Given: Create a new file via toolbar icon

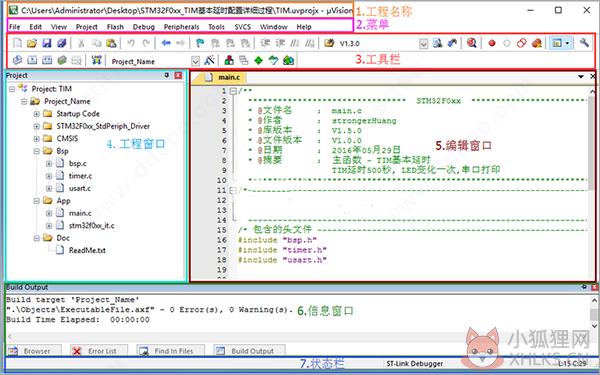Looking at the screenshot, I should 17,43.
